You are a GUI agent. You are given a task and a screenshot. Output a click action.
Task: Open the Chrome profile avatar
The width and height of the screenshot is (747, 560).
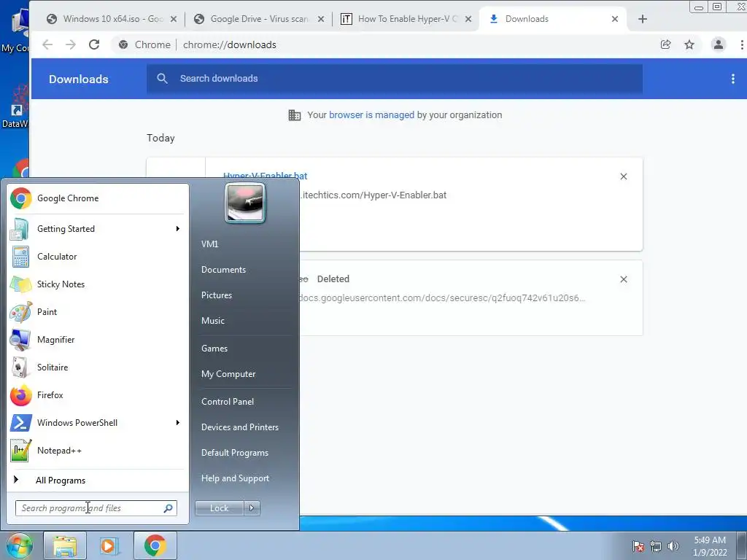[x=719, y=44]
